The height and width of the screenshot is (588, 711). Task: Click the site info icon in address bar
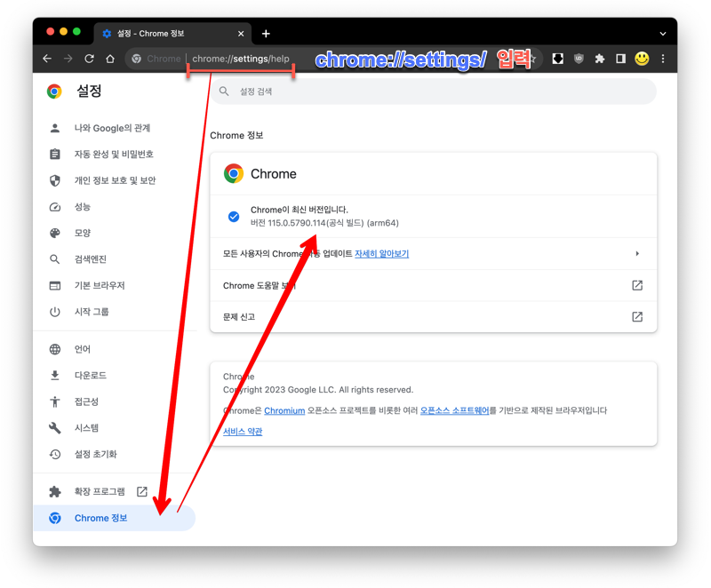pyautogui.click(x=137, y=59)
